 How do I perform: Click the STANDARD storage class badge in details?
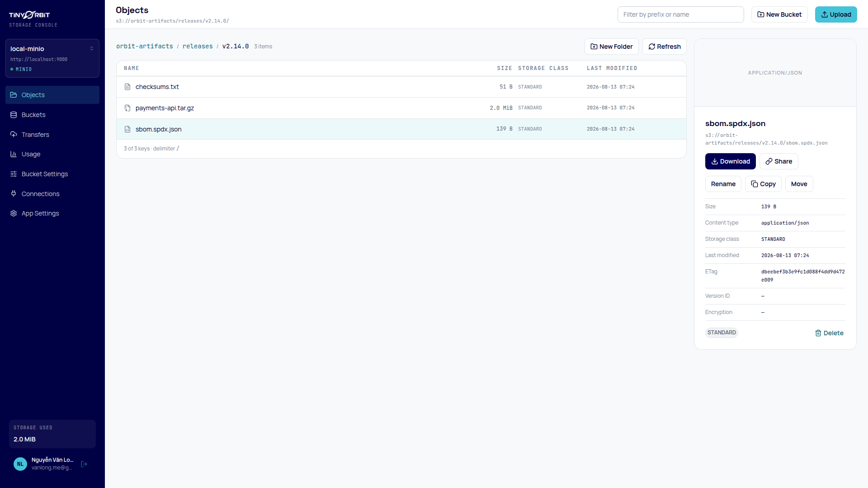click(x=722, y=333)
